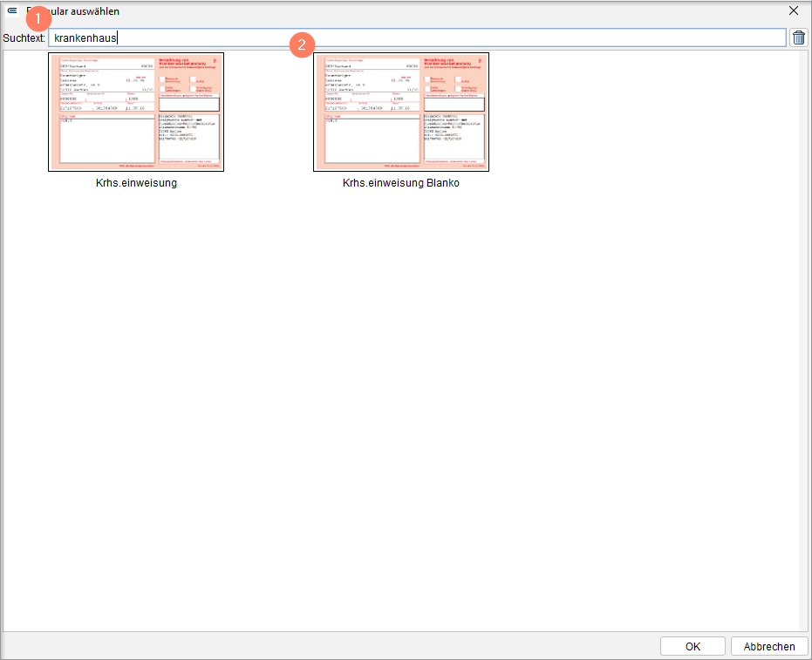Select the Krhs.einweisung Blanko form thumbnail

tap(401, 112)
